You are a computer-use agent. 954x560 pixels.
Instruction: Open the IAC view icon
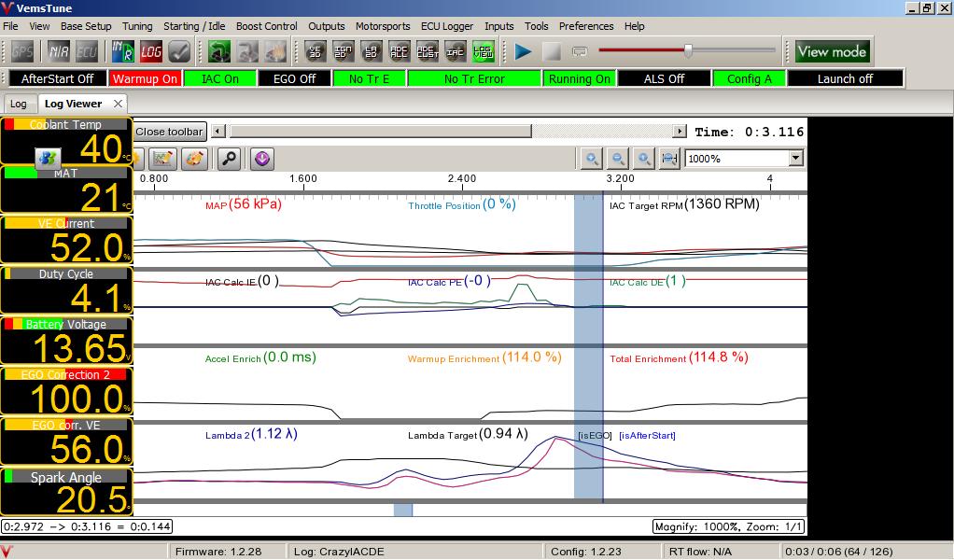pos(456,52)
